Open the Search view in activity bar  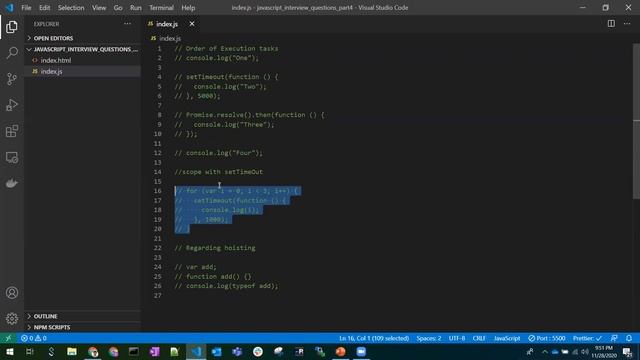[x=12, y=53]
